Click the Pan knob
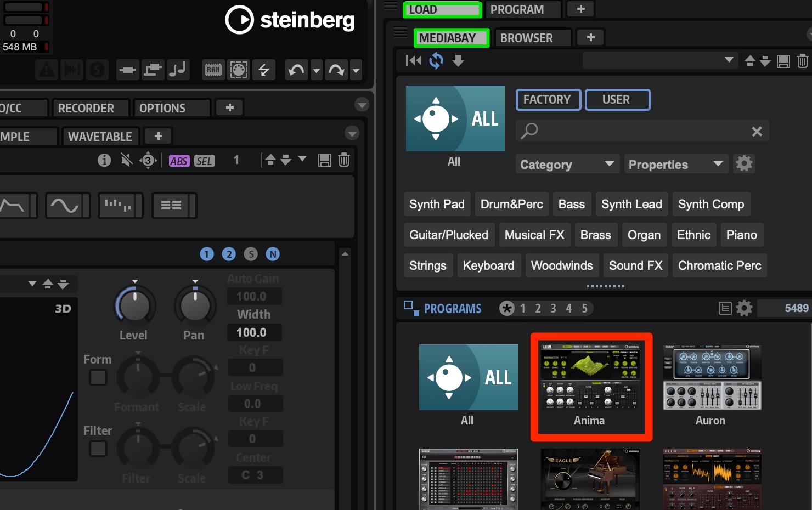This screenshot has width=812, height=510. point(195,304)
